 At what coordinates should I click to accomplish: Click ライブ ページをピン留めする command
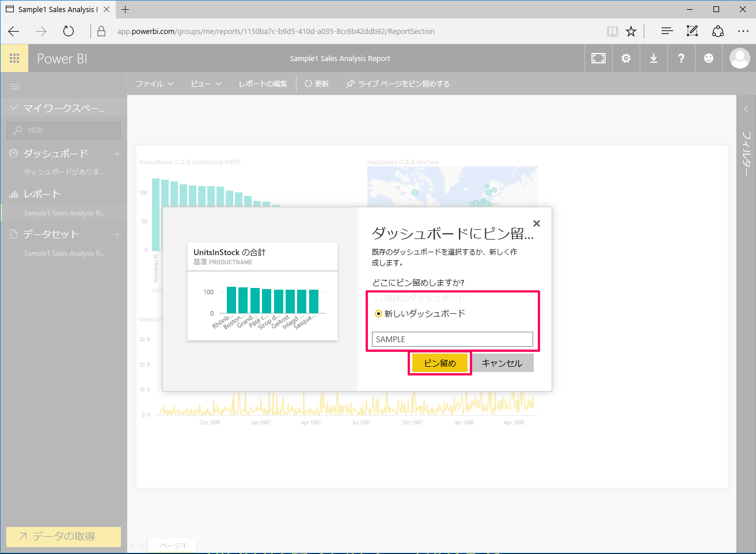(x=398, y=84)
